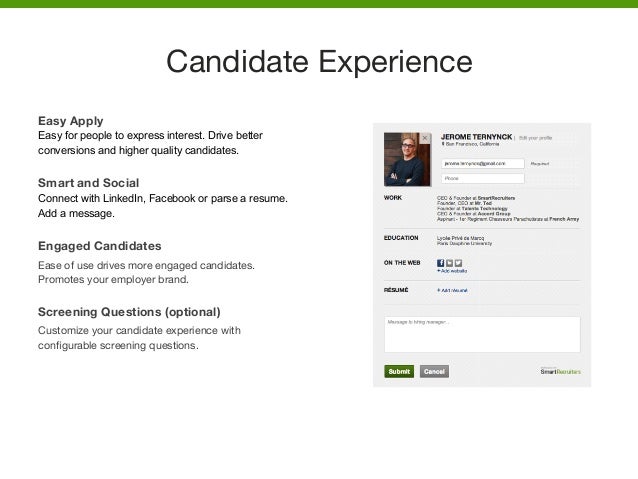Click the Candidate Experience slide title
Image resolution: width=638 pixels, height=479 pixels.
point(319,63)
